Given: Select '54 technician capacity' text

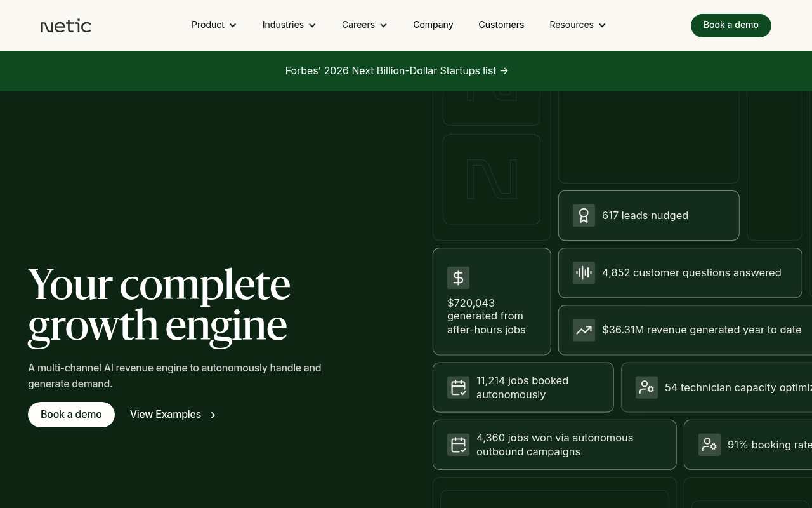Looking at the screenshot, I should point(738,387).
